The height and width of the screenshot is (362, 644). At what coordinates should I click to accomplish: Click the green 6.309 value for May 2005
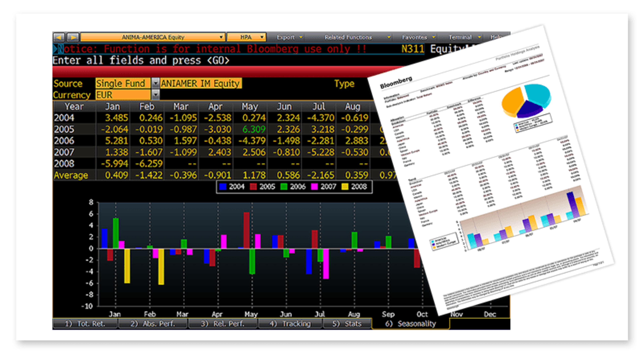(254, 129)
